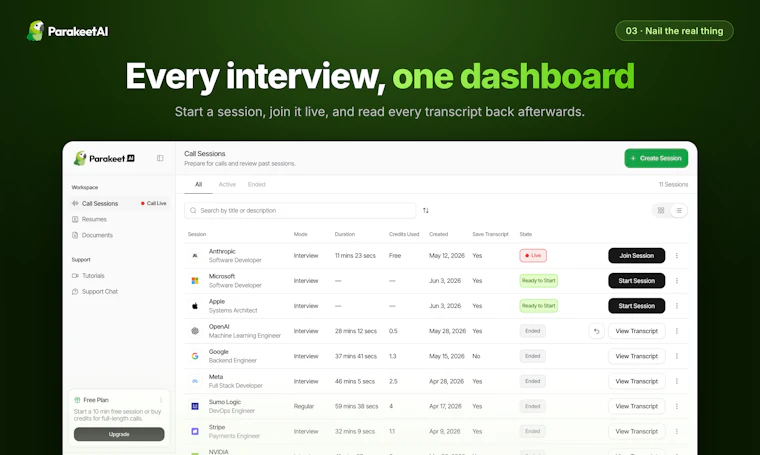The width and height of the screenshot is (760, 455).
Task: Open Sumo Logic row's three-dot menu
Action: click(x=677, y=406)
